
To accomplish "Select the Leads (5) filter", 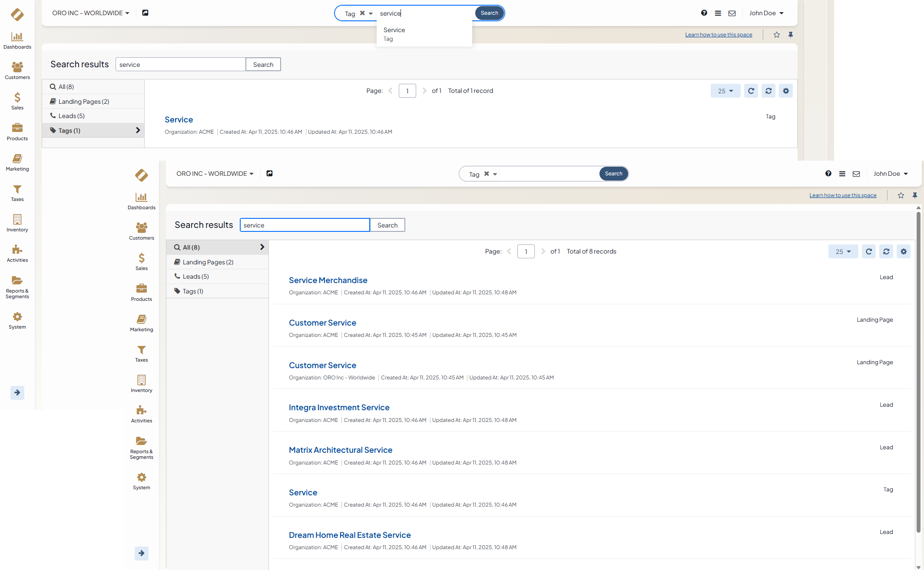I will point(195,277).
